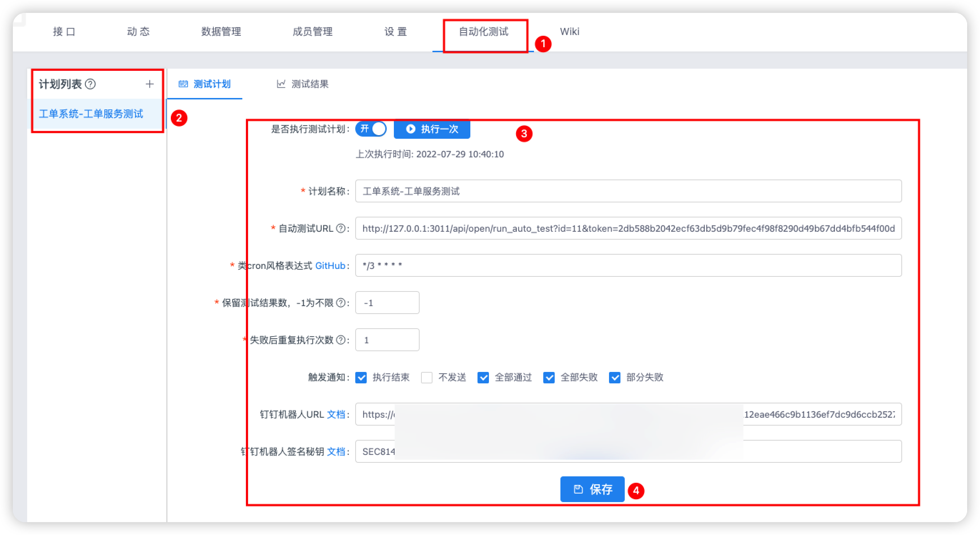980x535 pixels.
Task: Click into the 计划名称 input field
Action: tap(628, 191)
